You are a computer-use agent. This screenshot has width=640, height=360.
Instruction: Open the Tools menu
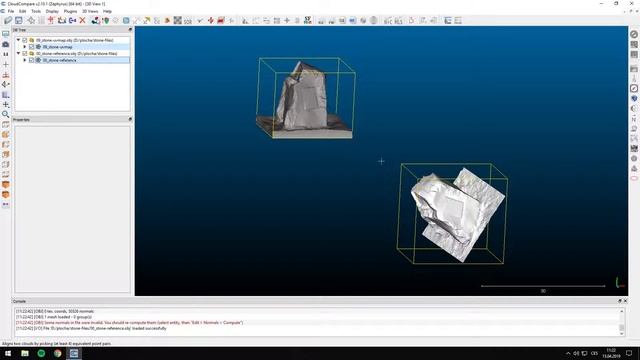pyautogui.click(x=36, y=11)
